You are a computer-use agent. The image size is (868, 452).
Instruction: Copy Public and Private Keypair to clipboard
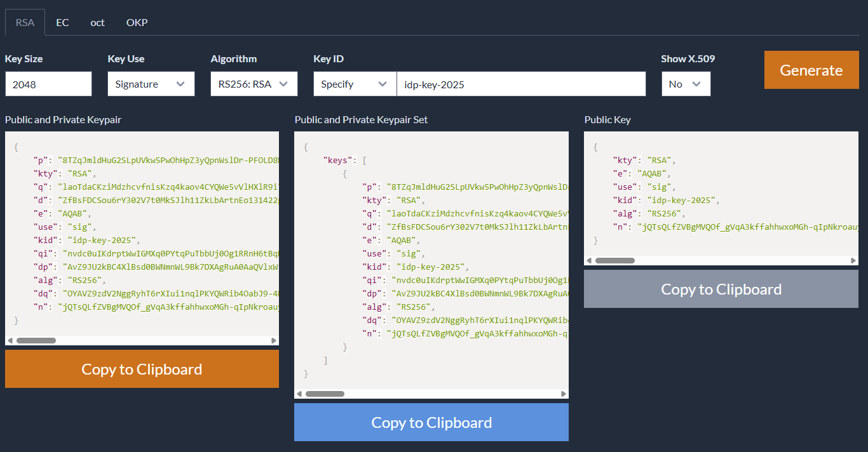pyautogui.click(x=142, y=369)
